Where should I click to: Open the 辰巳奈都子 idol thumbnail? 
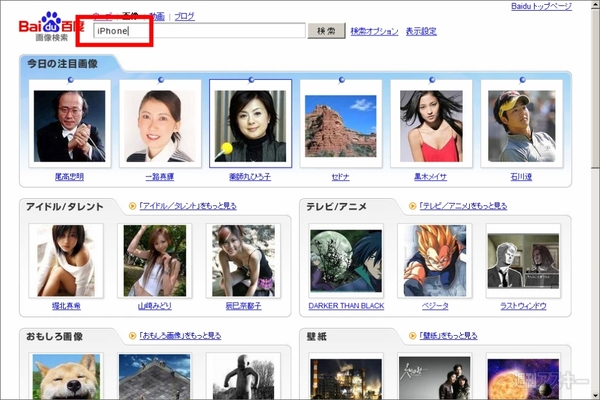243,260
